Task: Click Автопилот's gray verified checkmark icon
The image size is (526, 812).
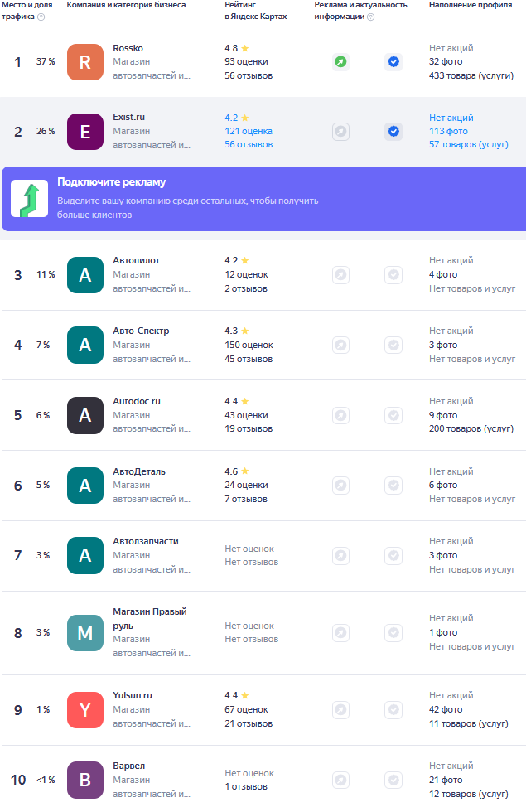Action: point(393,274)
